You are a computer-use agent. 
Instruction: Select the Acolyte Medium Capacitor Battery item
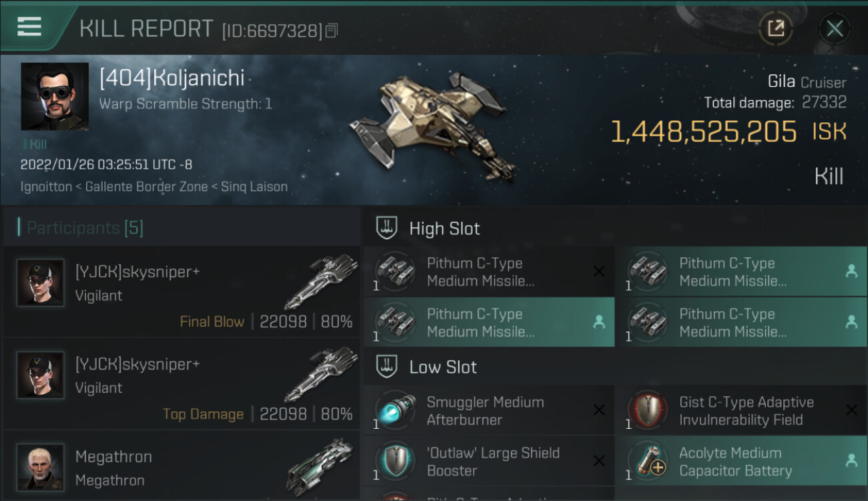(x=741, y=462)
